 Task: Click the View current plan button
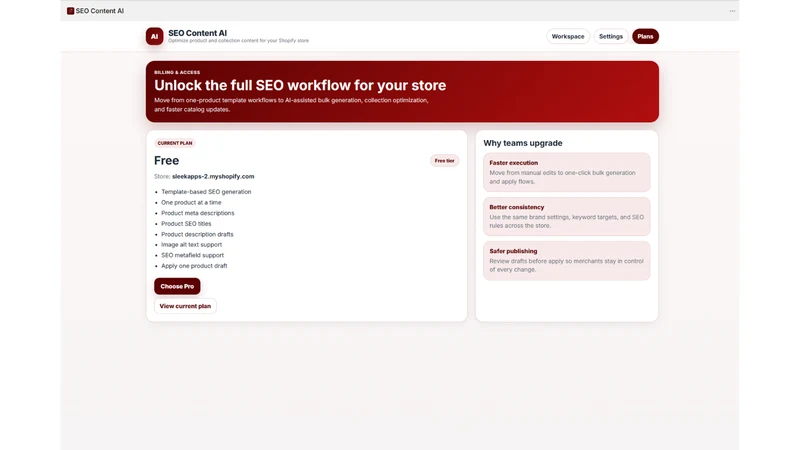tap(185, 306)
